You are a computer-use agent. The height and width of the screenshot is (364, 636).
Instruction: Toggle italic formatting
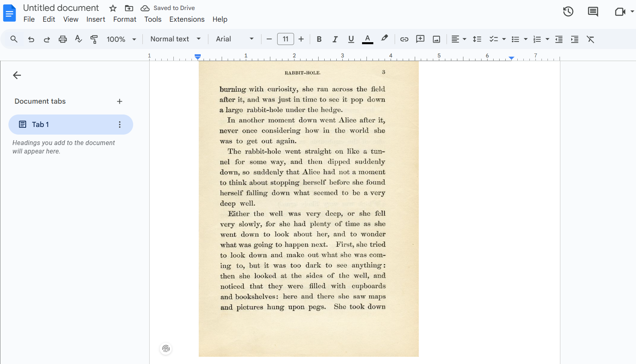click(x=335, y=39)
